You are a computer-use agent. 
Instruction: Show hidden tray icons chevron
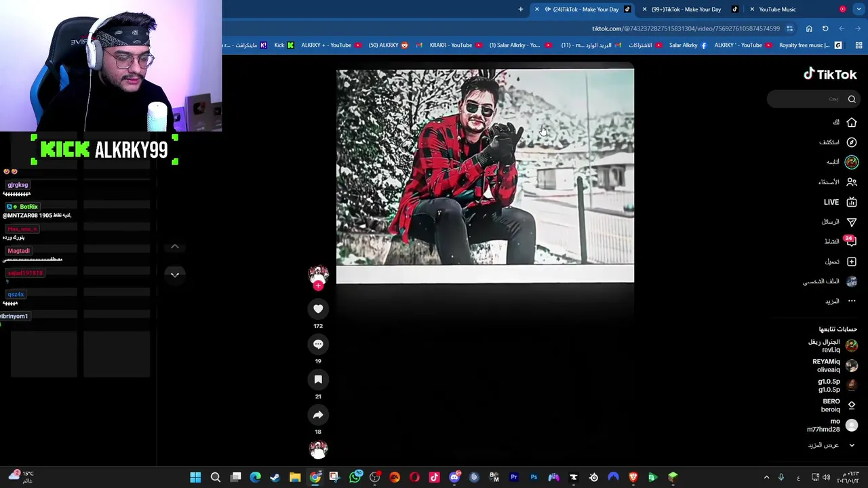pos(766,477)
